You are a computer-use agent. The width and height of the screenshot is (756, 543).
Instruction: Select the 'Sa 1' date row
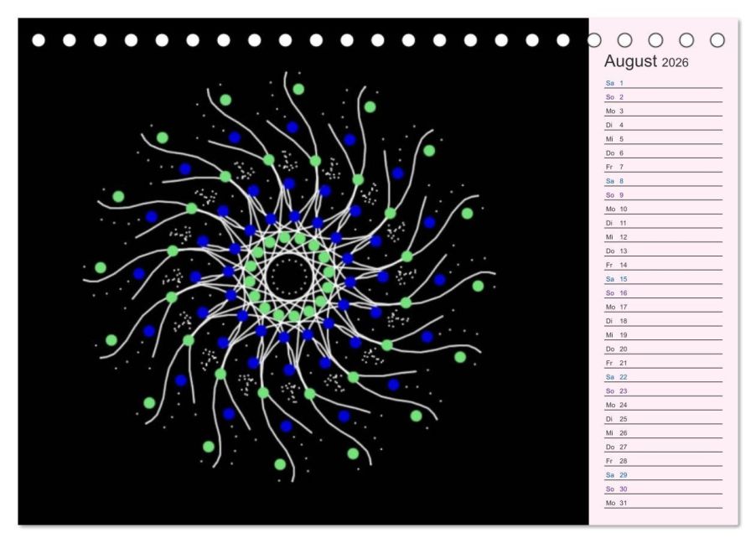coord(664,83)
